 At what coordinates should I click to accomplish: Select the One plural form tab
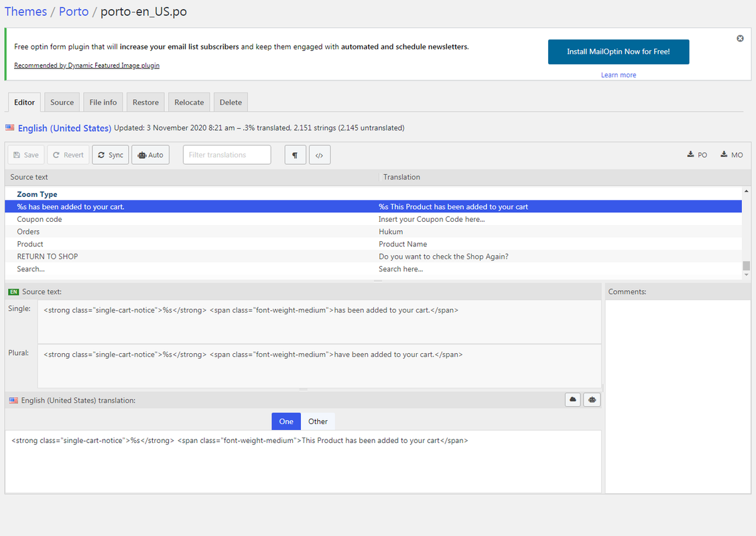pyautogui.click(x=286, y=421)
